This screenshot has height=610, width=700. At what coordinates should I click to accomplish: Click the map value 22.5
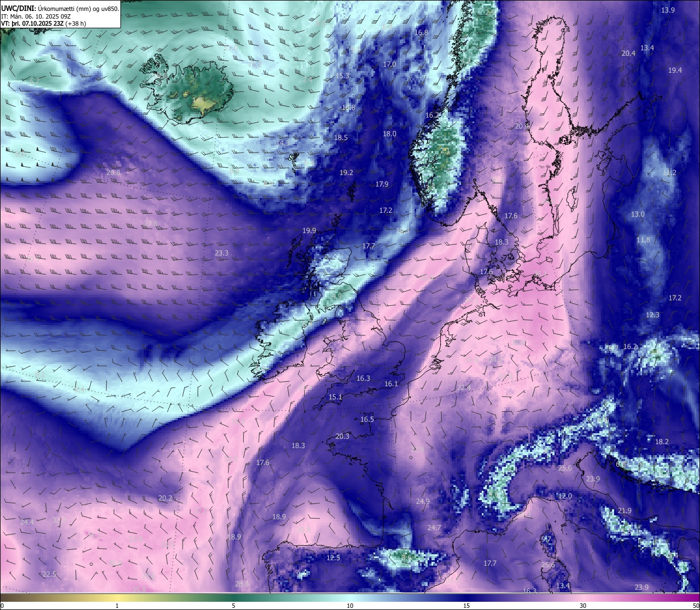pyautogui.click(x=49, y=574)
